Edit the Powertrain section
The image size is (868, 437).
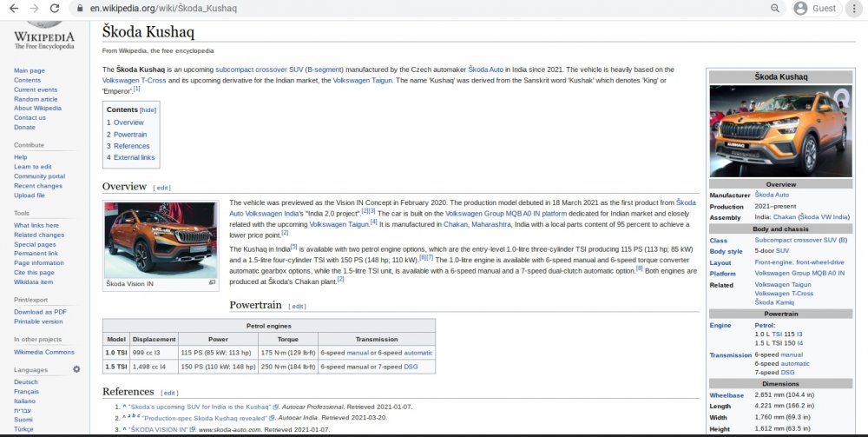pos(298,307)
